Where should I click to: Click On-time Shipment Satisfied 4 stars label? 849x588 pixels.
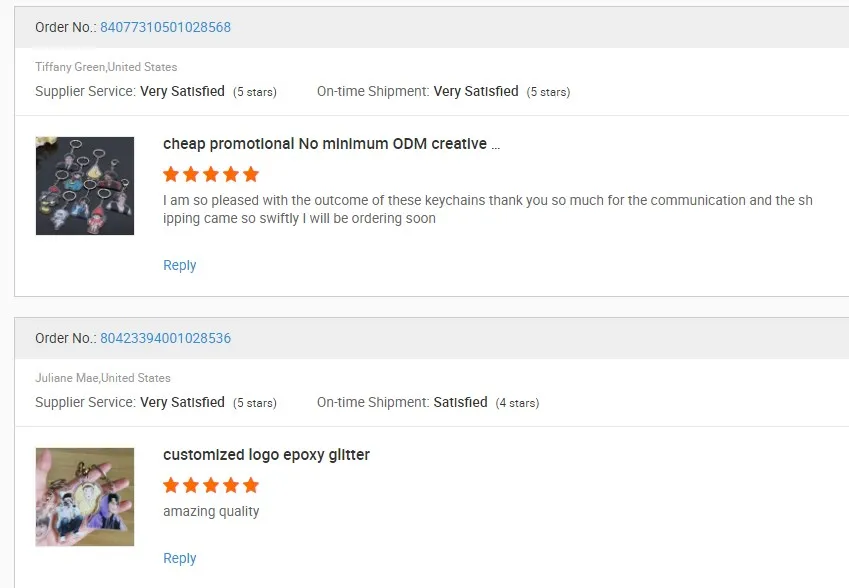pyautogui.click(x=428, y=402)
